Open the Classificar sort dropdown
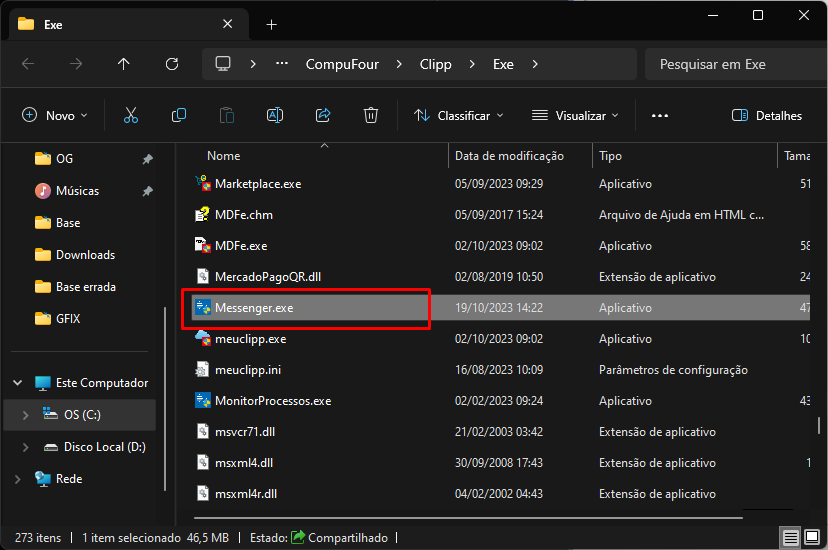 click(459, 116)
